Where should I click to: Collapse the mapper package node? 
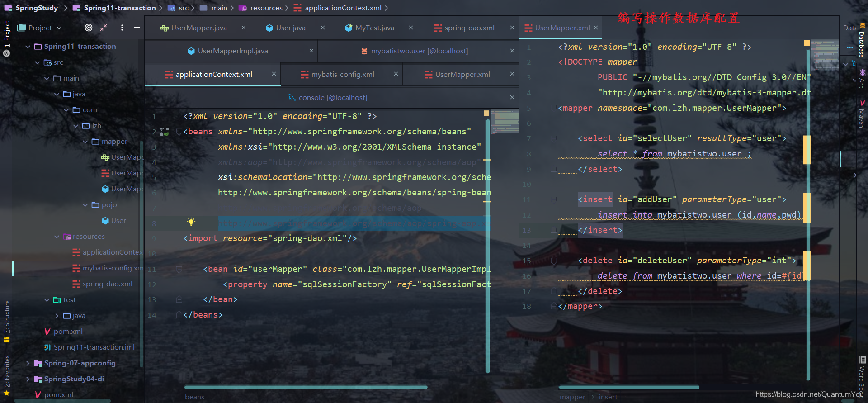tap(85, 142)
